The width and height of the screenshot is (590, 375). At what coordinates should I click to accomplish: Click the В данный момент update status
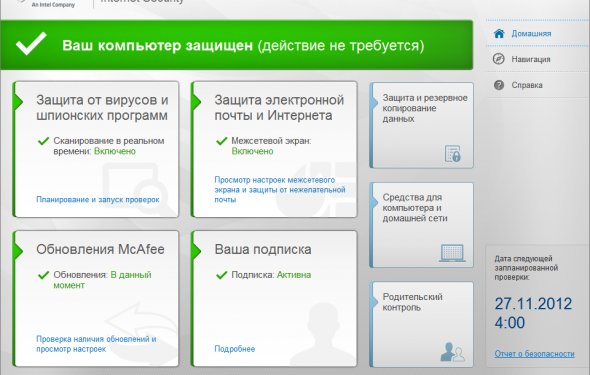pyautogui.click(x=102, y=280)
